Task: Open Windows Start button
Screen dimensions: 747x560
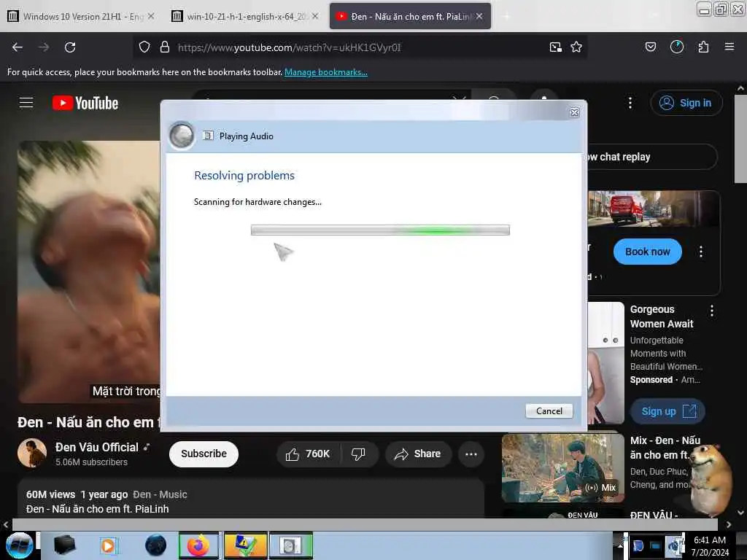Action: pyautogui.click(x=19, y=545)
